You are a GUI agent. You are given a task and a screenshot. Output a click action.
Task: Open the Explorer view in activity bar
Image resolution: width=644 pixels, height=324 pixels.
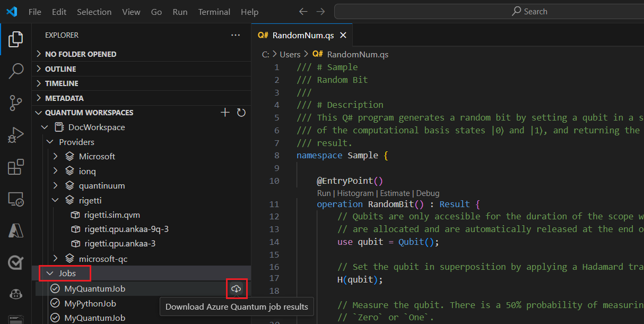(16, 39)
